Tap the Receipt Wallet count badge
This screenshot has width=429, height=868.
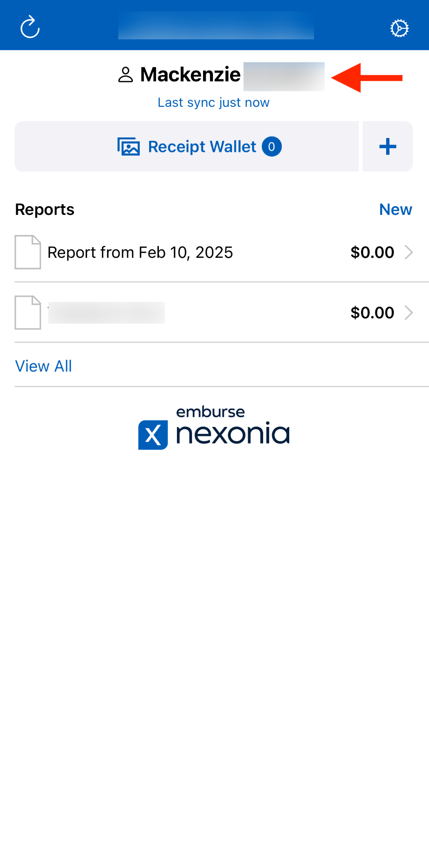click(x=272, y=147)
